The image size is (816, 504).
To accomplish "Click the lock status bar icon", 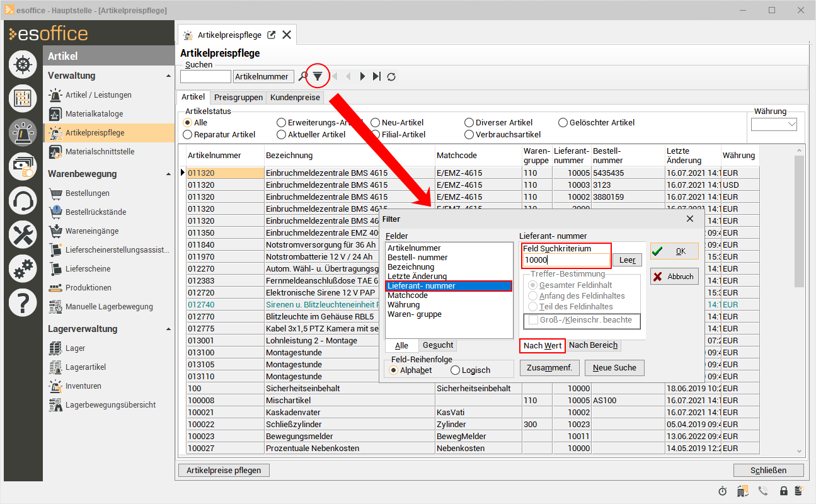I will coord(784,491).
